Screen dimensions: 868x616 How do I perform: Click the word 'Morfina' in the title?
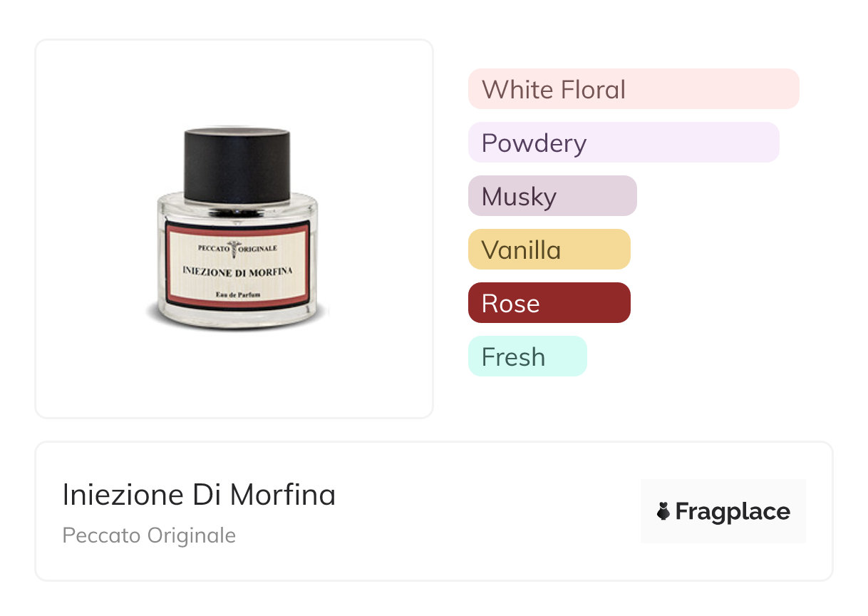click(x=283, y=495)
